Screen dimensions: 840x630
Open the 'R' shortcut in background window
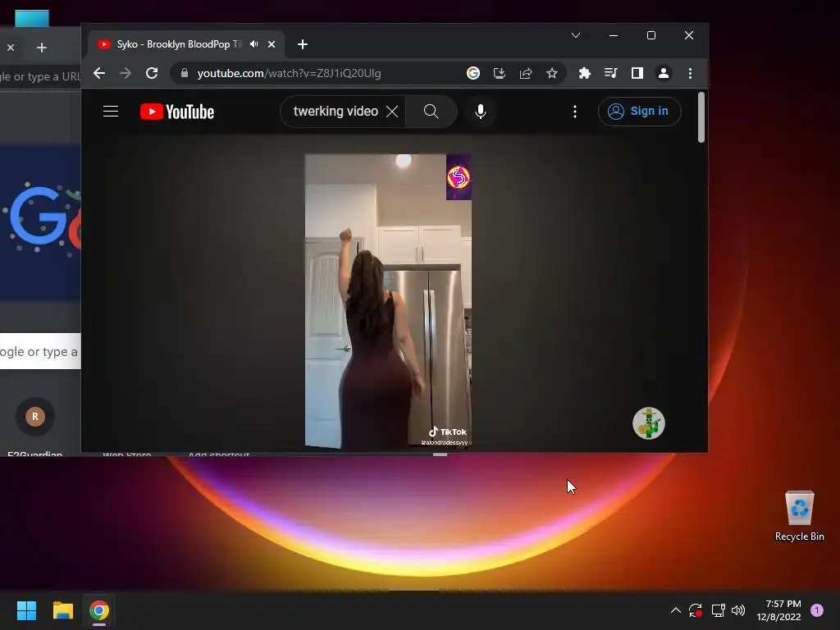point(35,416)
